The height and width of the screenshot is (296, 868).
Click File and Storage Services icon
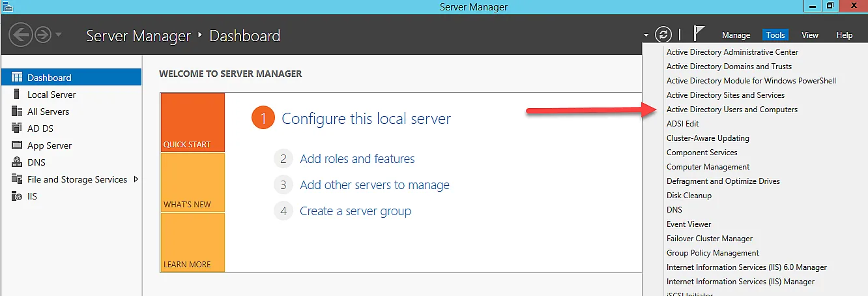point(17,179)
